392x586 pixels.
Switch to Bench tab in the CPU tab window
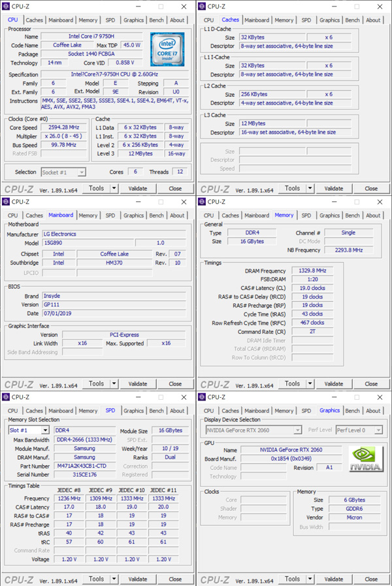pyautogui.click(x=156, y=20)
